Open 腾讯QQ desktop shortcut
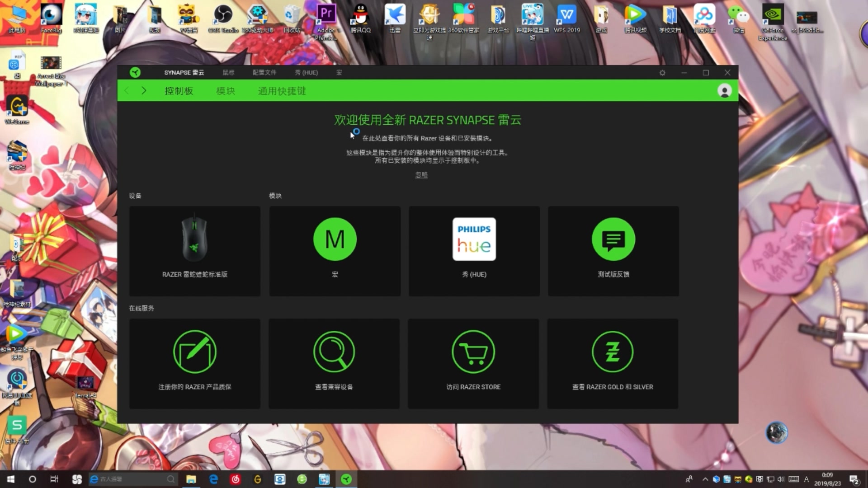 [x=361, y=18]
